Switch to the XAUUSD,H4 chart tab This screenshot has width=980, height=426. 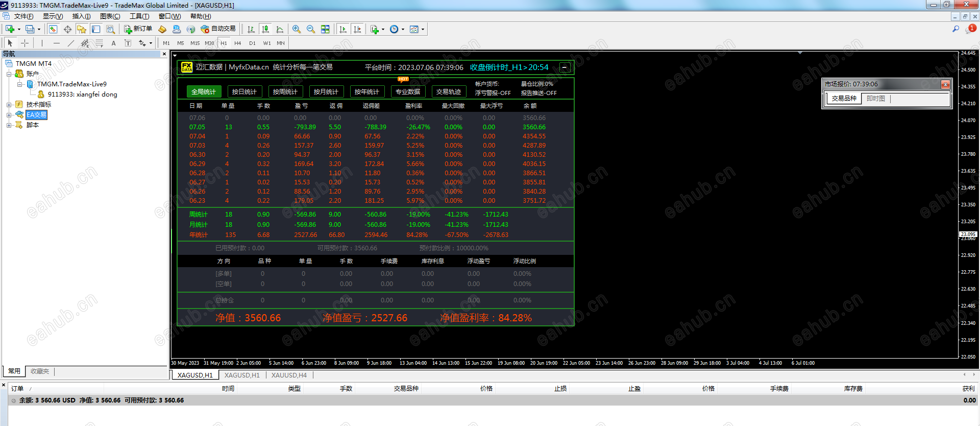tap(289, 375)
